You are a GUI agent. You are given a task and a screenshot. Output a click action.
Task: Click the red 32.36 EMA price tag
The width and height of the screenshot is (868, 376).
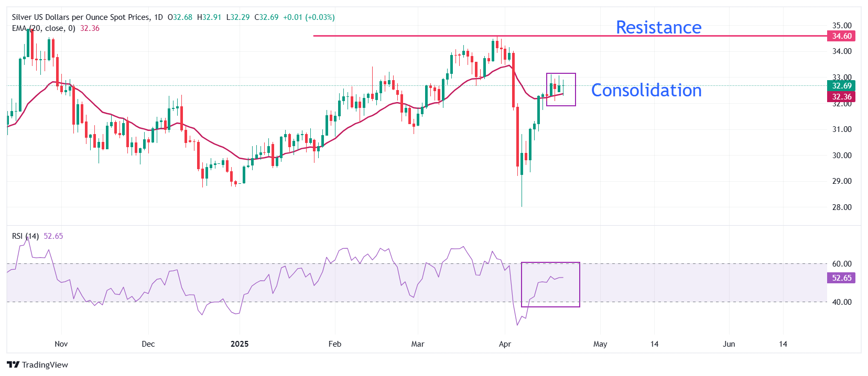tap(841, 97)
